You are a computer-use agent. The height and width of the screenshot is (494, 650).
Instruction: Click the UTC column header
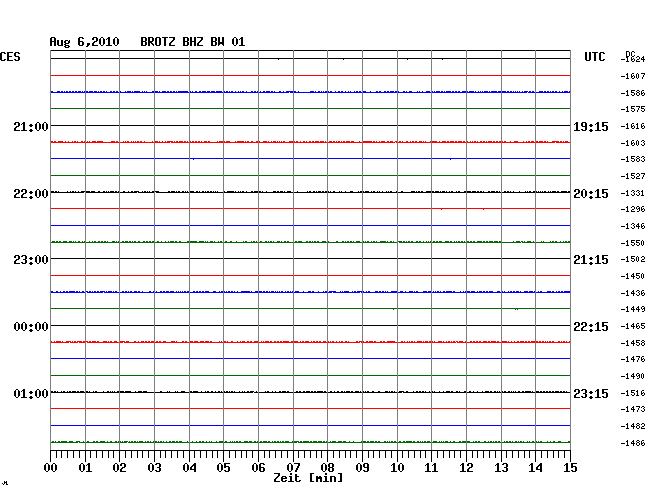[594, 58]
